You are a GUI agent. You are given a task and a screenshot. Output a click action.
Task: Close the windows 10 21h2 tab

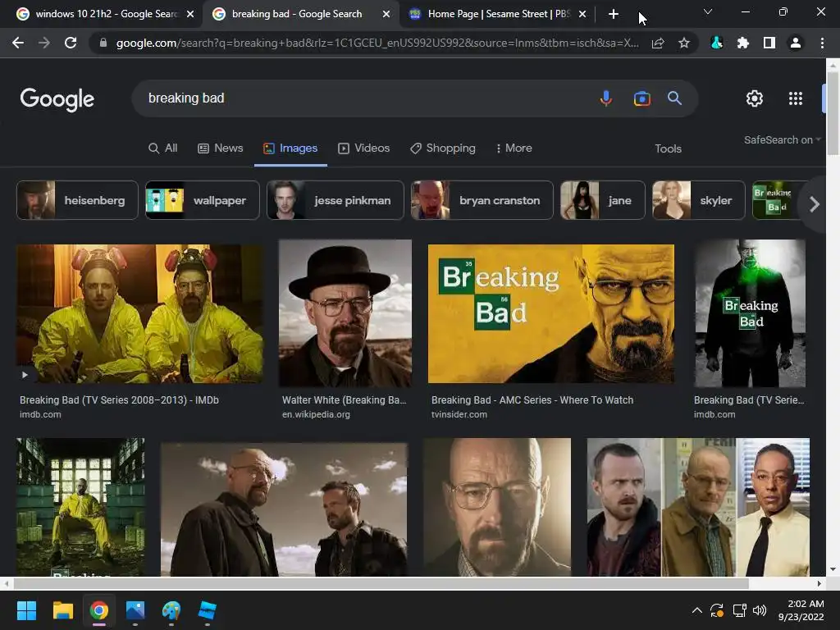click(190, 14)
